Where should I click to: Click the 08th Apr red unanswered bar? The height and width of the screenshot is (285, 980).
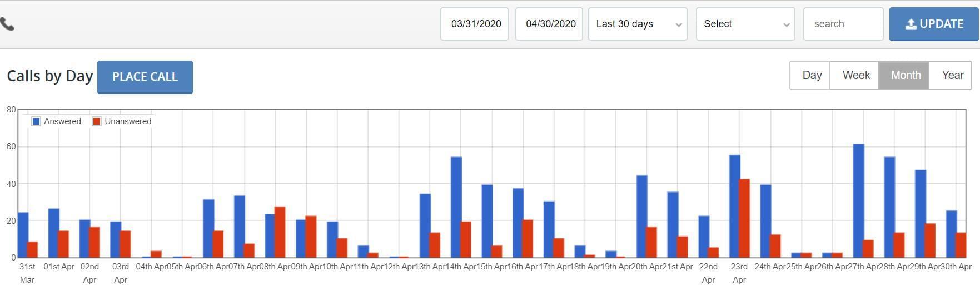280,232
